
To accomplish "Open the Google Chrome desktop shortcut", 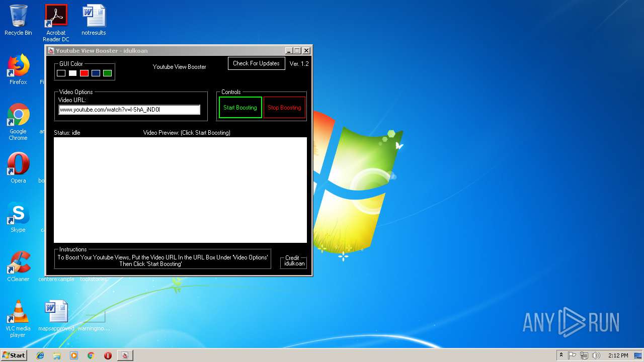I will point(18,122).
